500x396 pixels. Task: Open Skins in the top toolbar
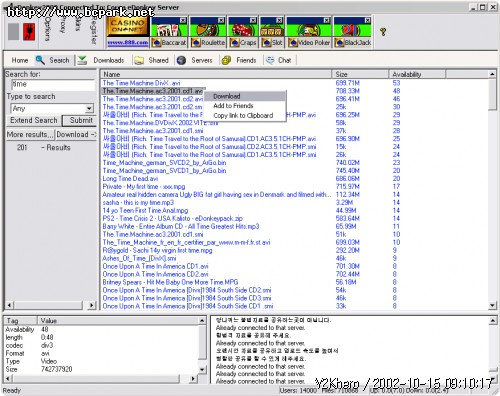click(x=78, y=25)
